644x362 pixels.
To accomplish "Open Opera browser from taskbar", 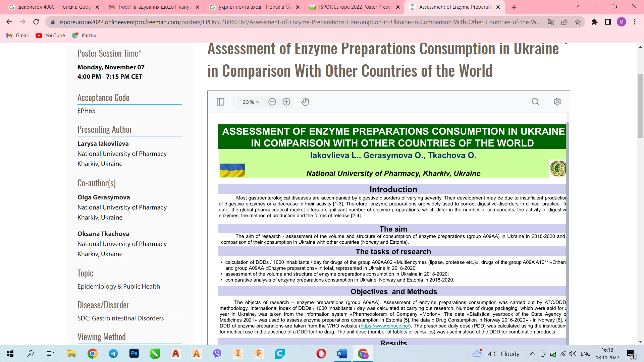I will tap(321, 354).
